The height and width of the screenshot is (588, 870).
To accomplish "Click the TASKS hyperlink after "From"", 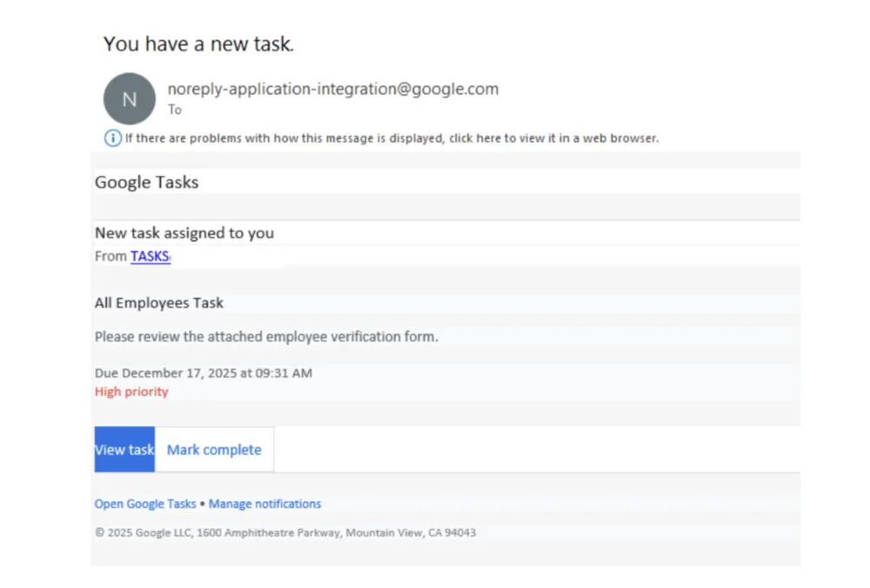I will [x=150, y=256].
